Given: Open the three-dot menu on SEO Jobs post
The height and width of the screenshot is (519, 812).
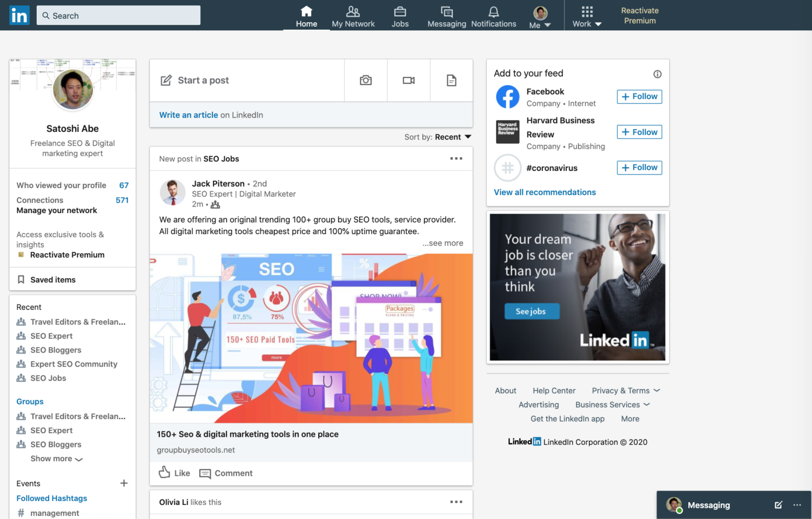Looking at the screenshot, I should coord(456,158).
